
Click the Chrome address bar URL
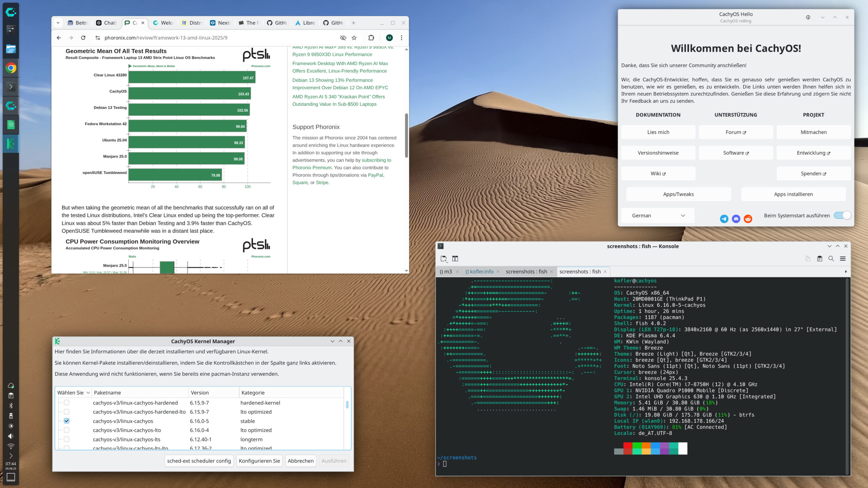[166, 38]
